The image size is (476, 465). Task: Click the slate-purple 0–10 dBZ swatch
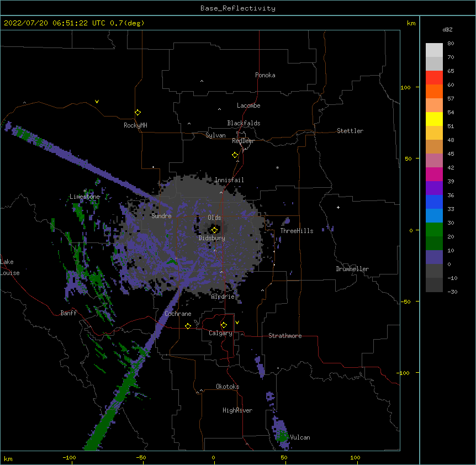tap(434, 257)
